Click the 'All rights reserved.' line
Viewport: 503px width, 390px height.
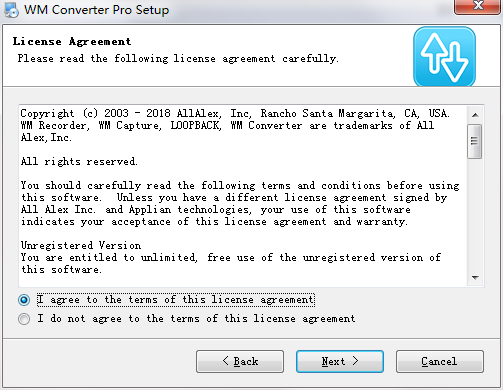click(x=79, y=162)
